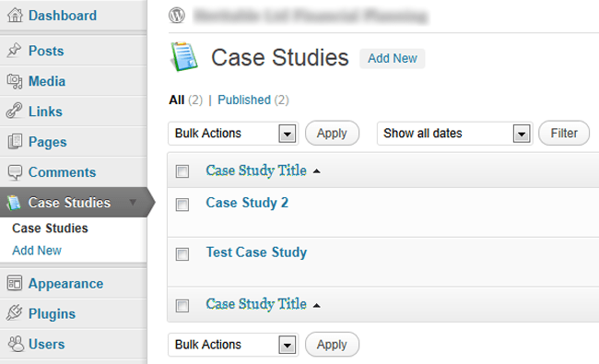Click the large clipboard icon beside Case Studies heading

[x=184, y=57]
